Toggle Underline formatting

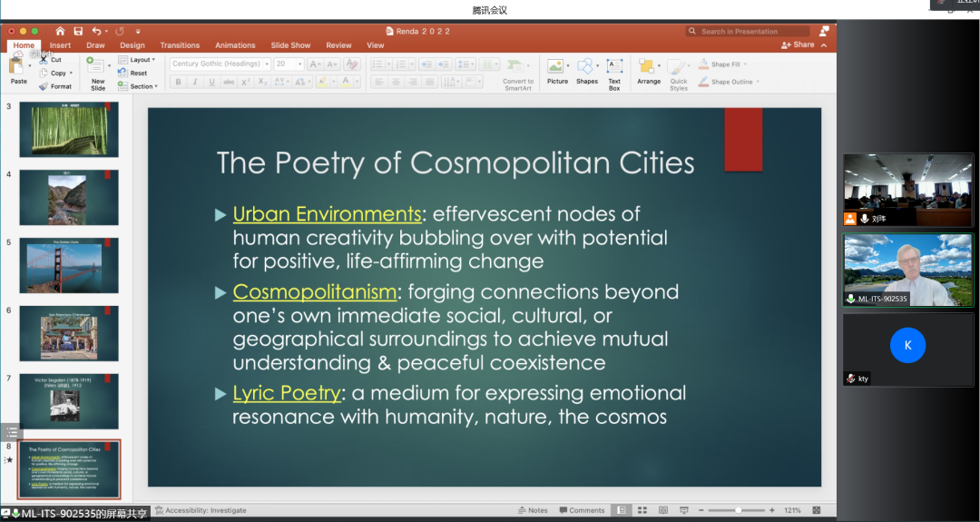pos(211,82)
